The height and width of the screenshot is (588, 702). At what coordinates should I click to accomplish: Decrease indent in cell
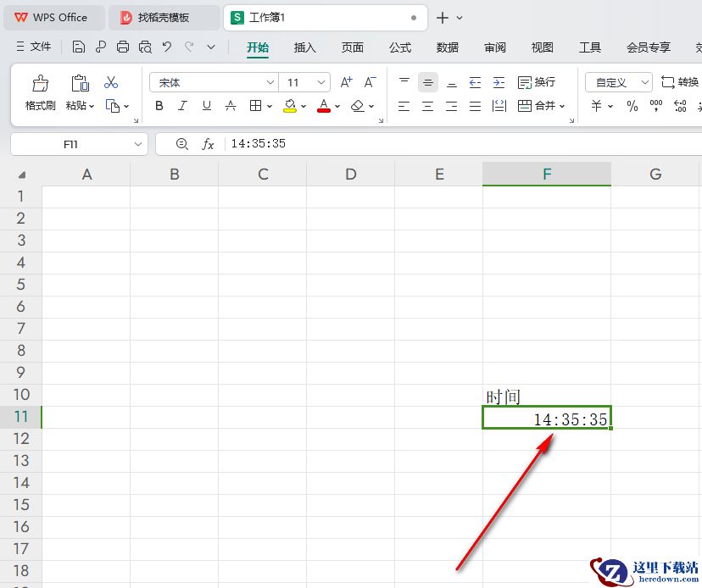[x=475, y=82]
